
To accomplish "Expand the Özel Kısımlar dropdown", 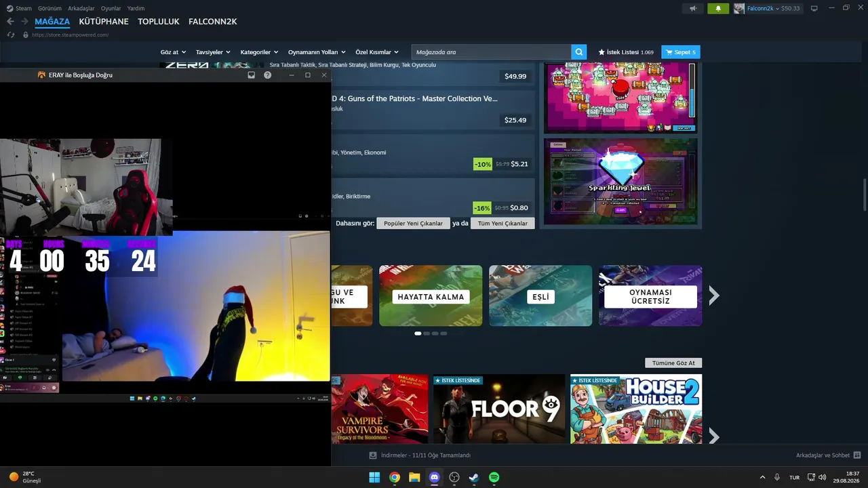I will tap(377, 52).
